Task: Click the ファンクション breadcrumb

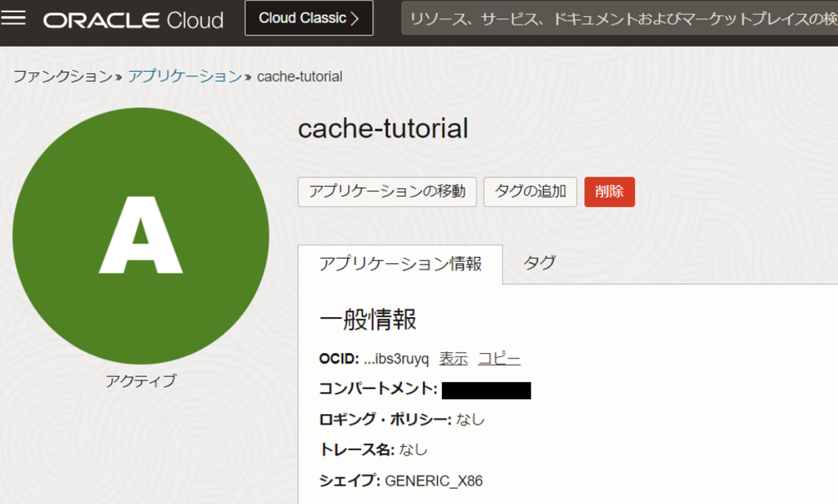Action: coord(63,76)
